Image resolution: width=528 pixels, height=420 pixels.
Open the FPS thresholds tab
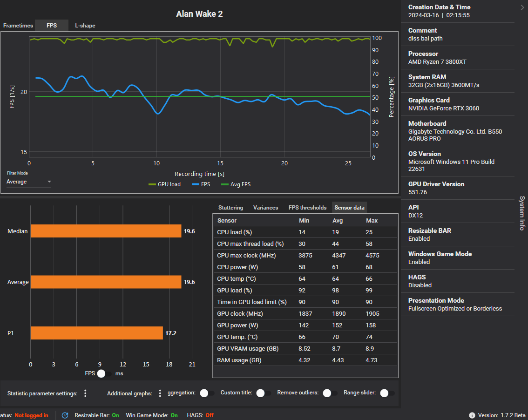tap(307, 208)
